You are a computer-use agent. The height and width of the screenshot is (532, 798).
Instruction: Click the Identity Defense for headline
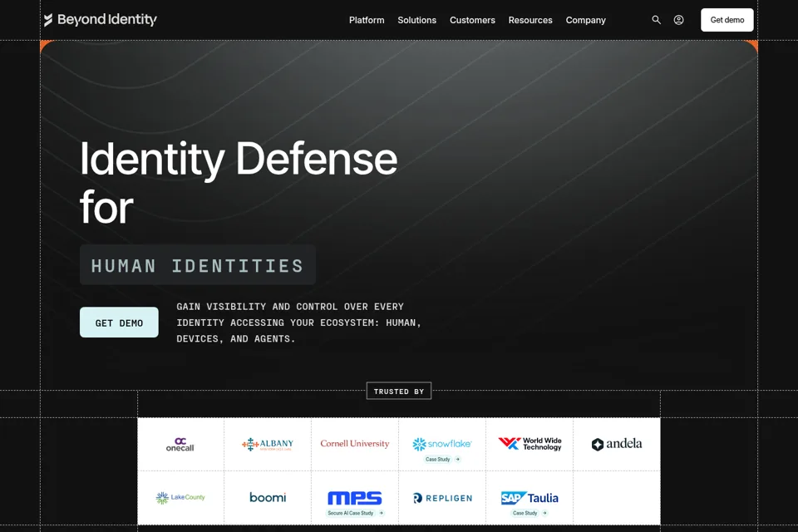pos(239,182)
